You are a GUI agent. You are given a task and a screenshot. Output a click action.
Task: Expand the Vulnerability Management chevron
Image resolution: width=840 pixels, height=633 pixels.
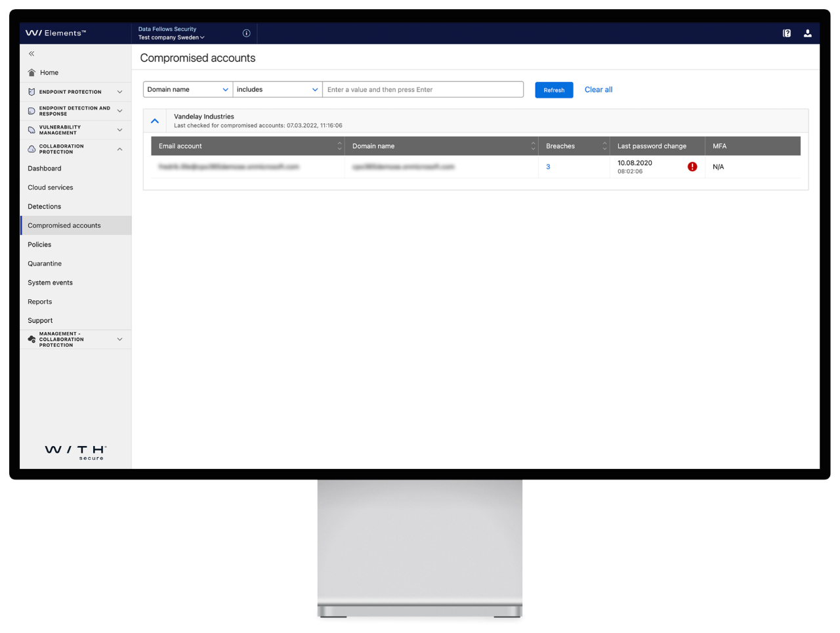click(x=119, y=130)
